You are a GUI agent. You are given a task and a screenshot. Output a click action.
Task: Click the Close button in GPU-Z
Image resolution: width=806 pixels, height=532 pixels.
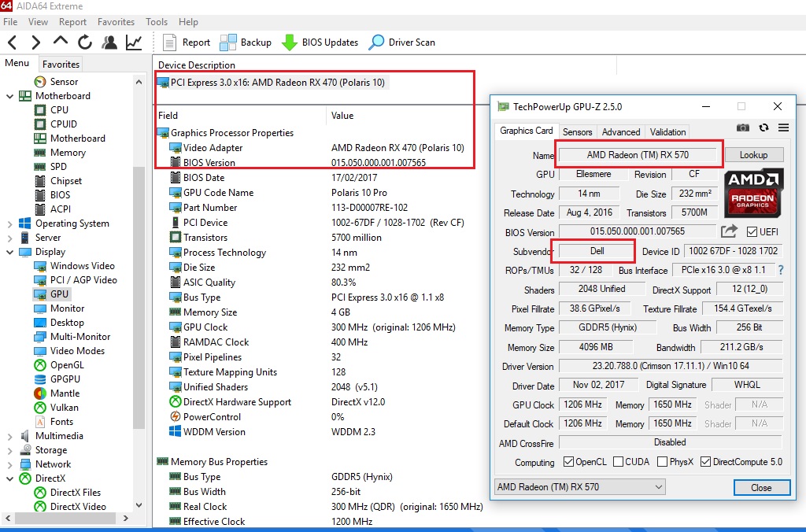coord(761,487)
